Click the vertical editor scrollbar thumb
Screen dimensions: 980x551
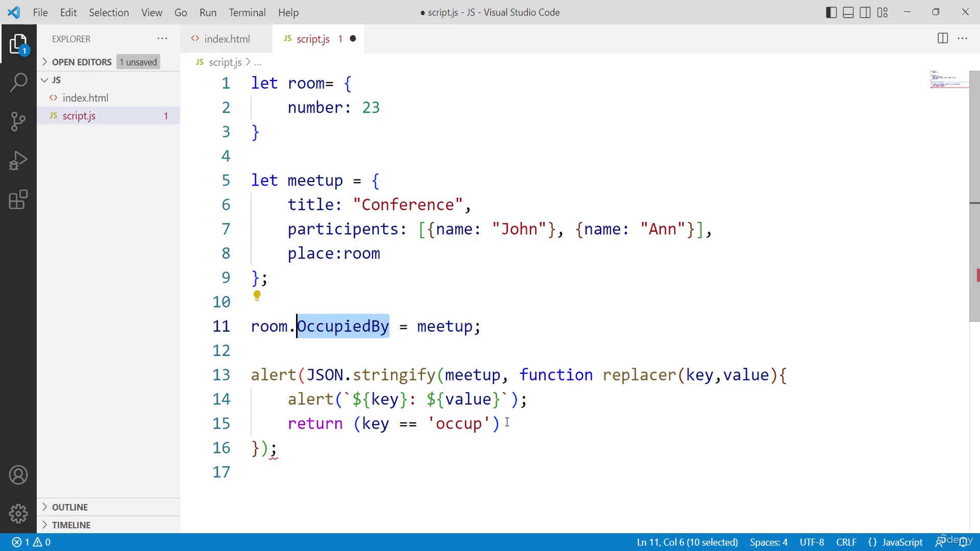[974, 196]
